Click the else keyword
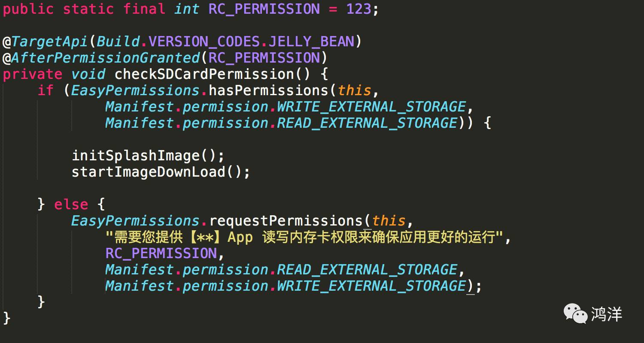 (x=71, y=205)
